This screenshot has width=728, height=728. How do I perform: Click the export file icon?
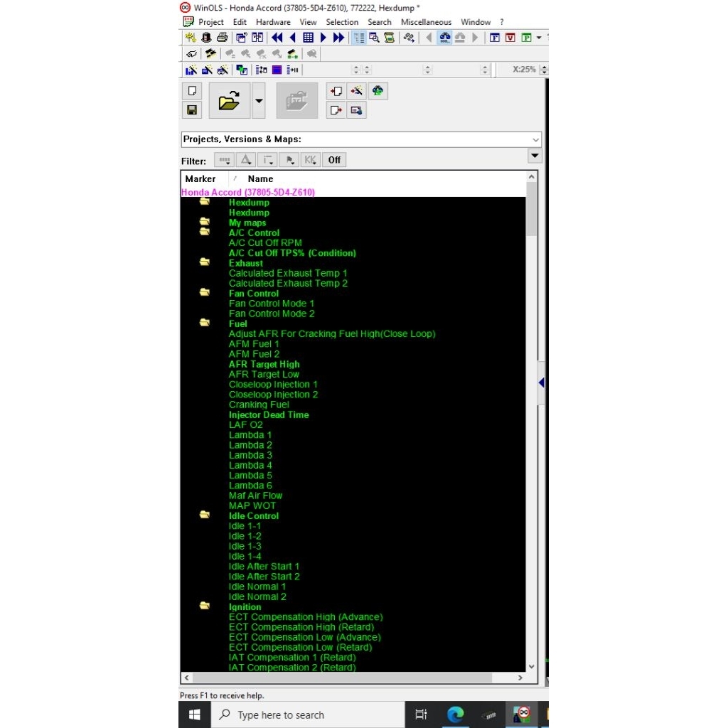click(336, 110)
